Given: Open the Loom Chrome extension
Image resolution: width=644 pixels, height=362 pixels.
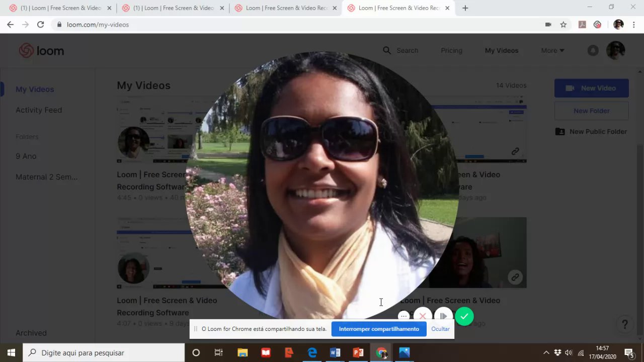Looking at the screenshot, I should pos(597,24).
